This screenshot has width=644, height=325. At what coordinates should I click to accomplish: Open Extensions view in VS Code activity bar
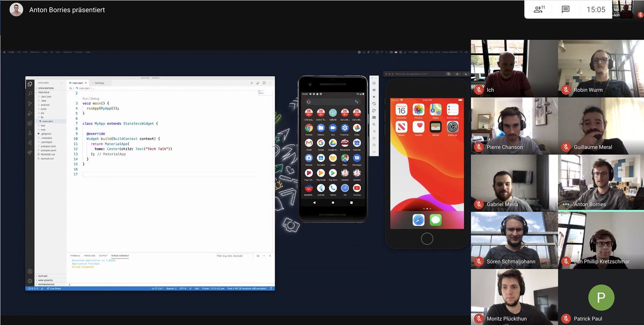(30, 123)
